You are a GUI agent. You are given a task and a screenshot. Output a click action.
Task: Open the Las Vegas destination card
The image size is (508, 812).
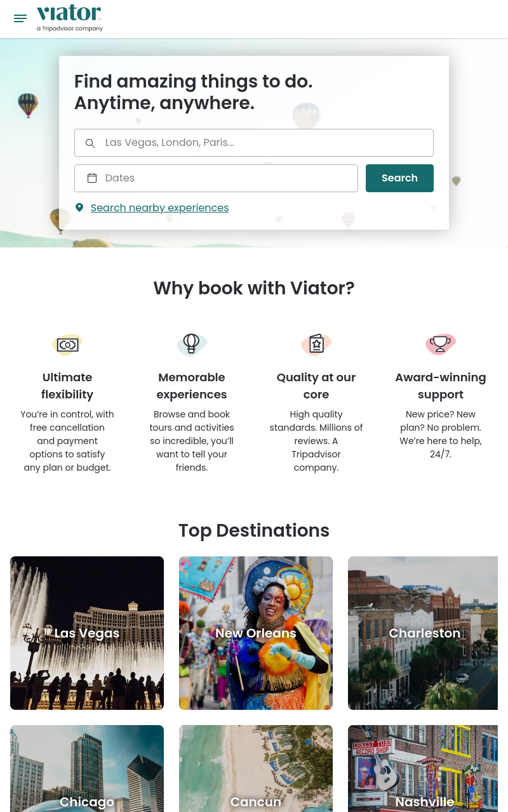(87, 633)
